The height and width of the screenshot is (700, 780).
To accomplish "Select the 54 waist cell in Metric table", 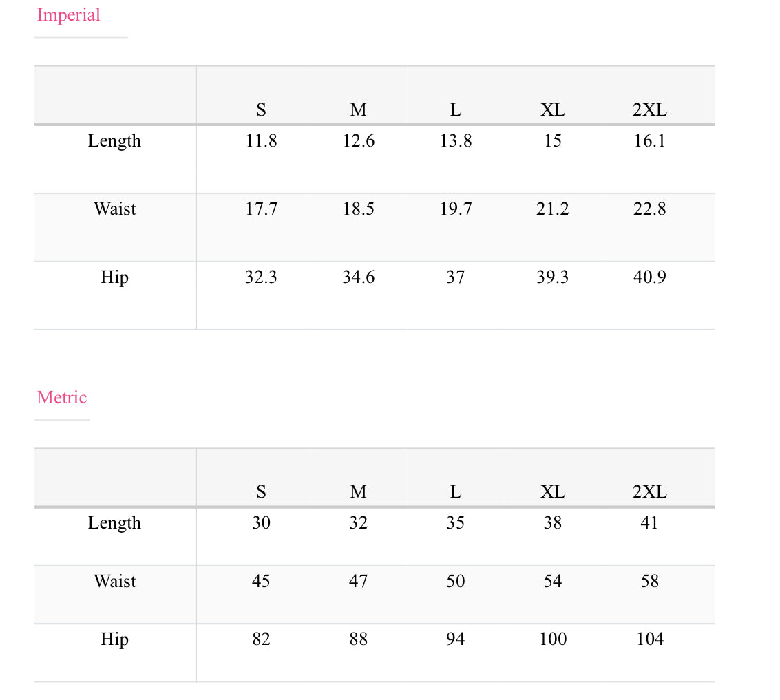I will (x=552, y=581).
